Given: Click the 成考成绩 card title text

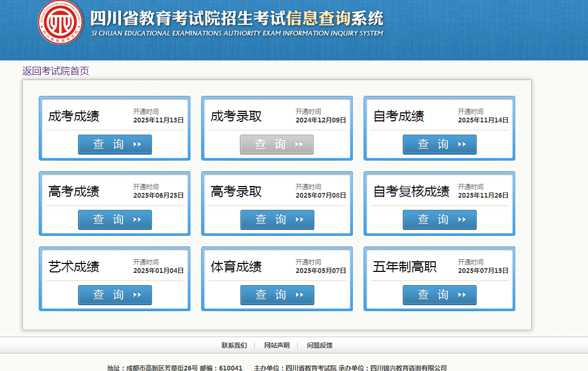Looking at the screenshot, I should 74,117.
